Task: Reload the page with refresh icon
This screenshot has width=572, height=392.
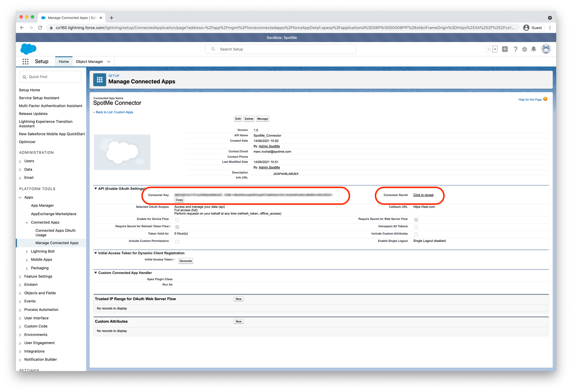Action: (x=40, y=28)
